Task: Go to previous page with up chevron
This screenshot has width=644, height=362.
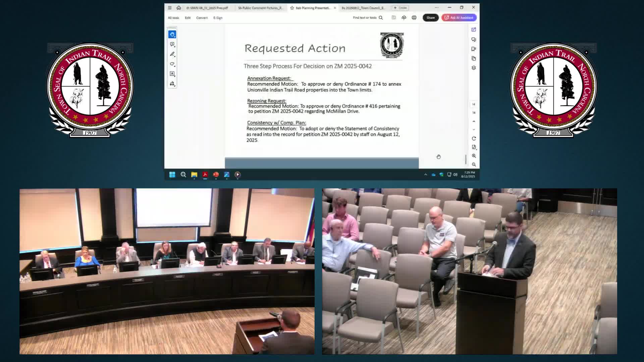Action: tap(474, 121)
